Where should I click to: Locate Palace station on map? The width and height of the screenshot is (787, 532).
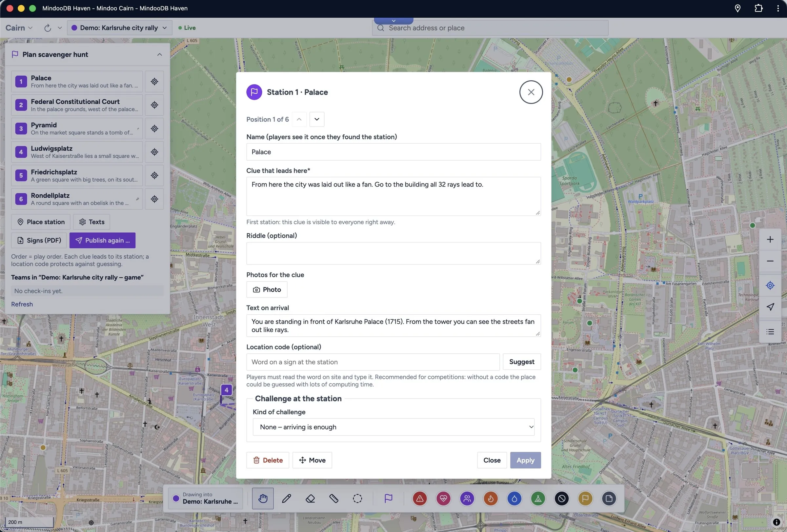tap(154, 82)
